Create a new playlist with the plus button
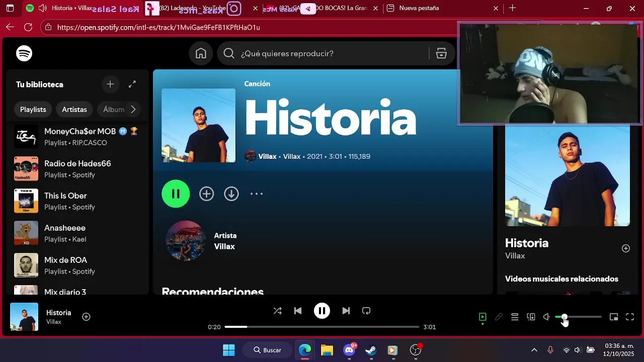 110,84
